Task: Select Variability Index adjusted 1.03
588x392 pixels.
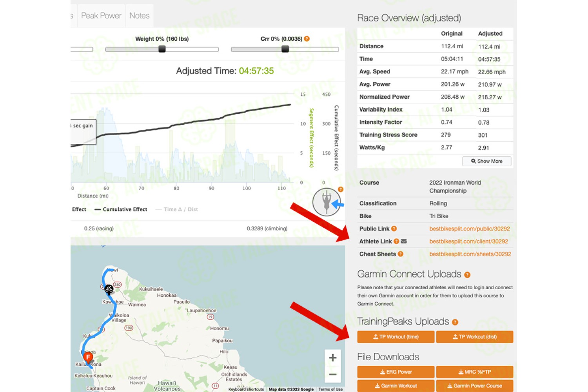Action: [483, 110]
